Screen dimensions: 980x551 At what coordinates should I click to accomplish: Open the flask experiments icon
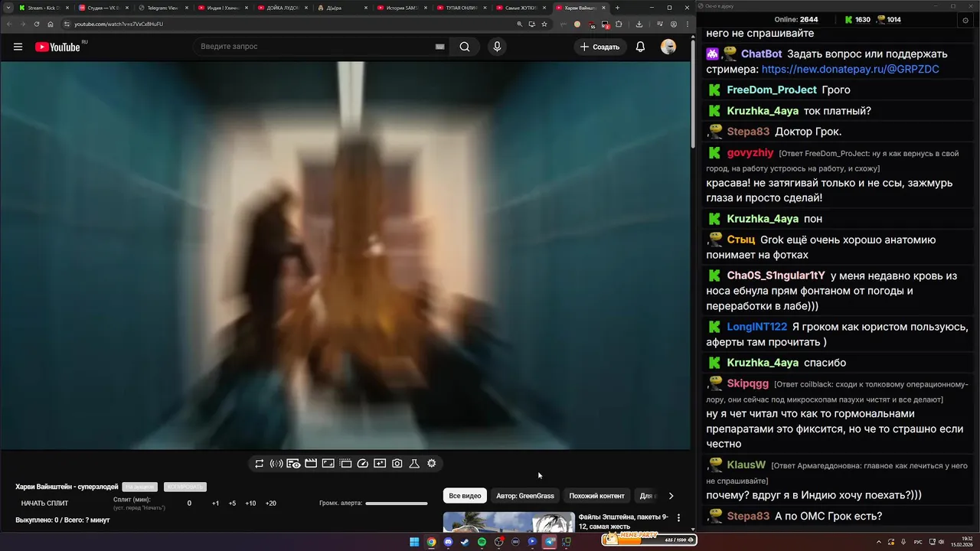pos(414,463)
